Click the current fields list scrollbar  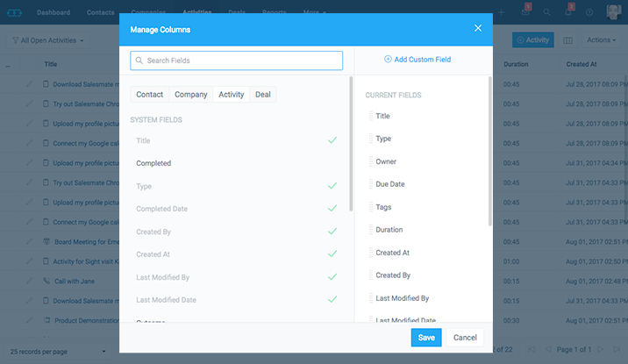click(489, 151)
